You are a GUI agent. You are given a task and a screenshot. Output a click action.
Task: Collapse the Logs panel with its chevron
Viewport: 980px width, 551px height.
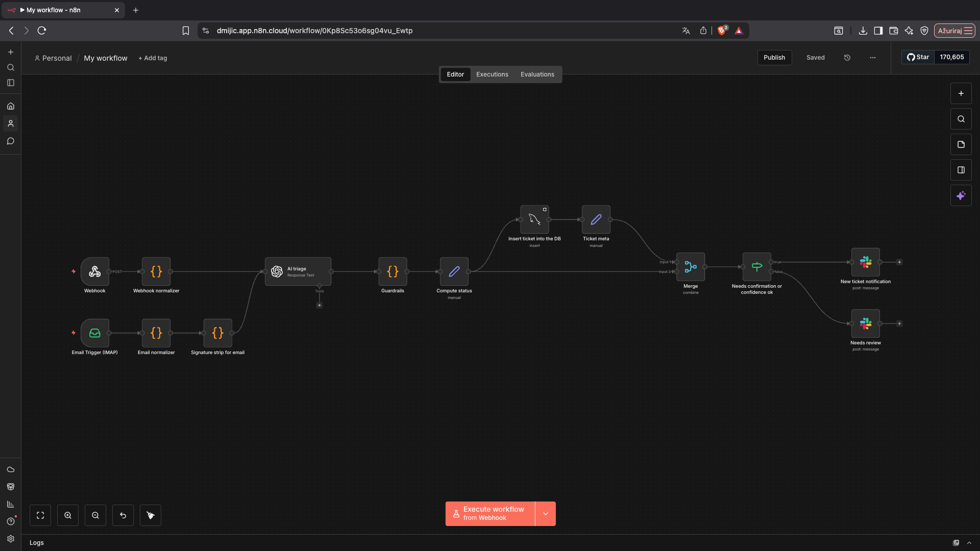point(969,543)
